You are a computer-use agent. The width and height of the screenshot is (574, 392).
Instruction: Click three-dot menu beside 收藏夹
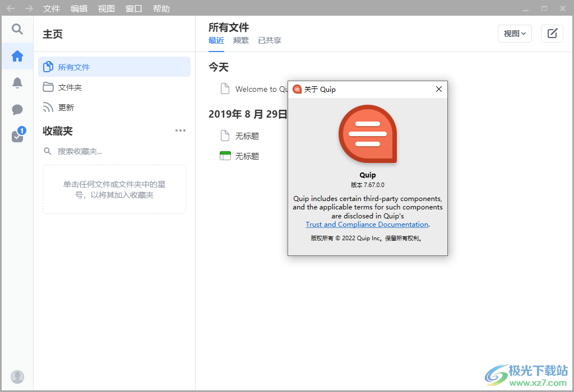[x=180, y=130]
